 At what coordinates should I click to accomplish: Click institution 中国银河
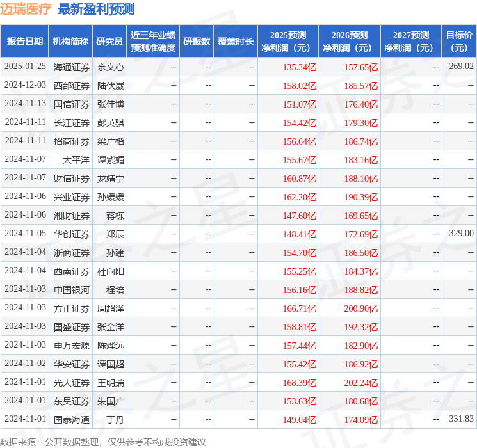pos(72,290)
